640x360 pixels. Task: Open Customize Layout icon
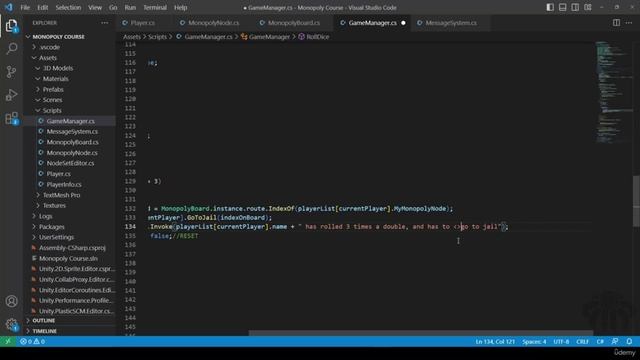click(588, 7)
